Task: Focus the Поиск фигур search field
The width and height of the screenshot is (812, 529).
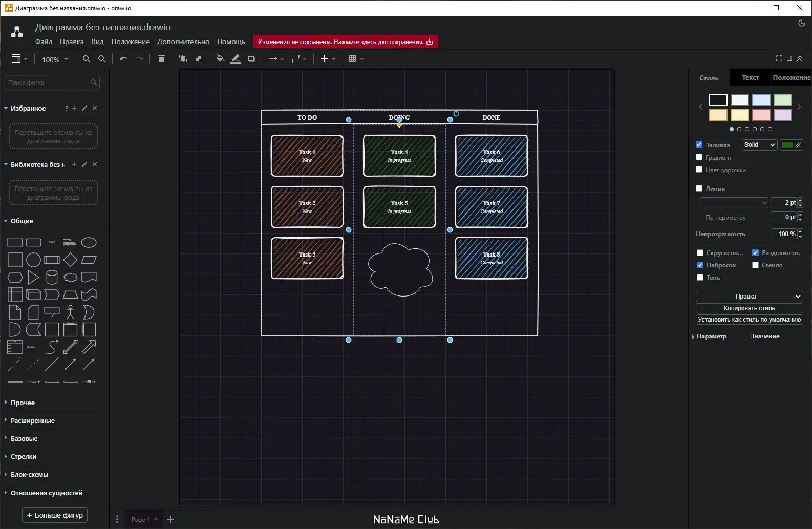Action: tap(52, 82)
